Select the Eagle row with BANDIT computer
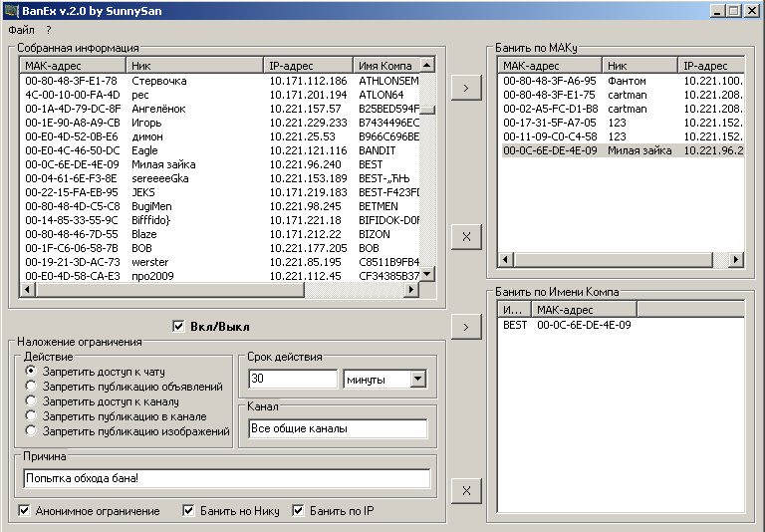Screen dimensions: 765x532 click(x=219, y=150)
